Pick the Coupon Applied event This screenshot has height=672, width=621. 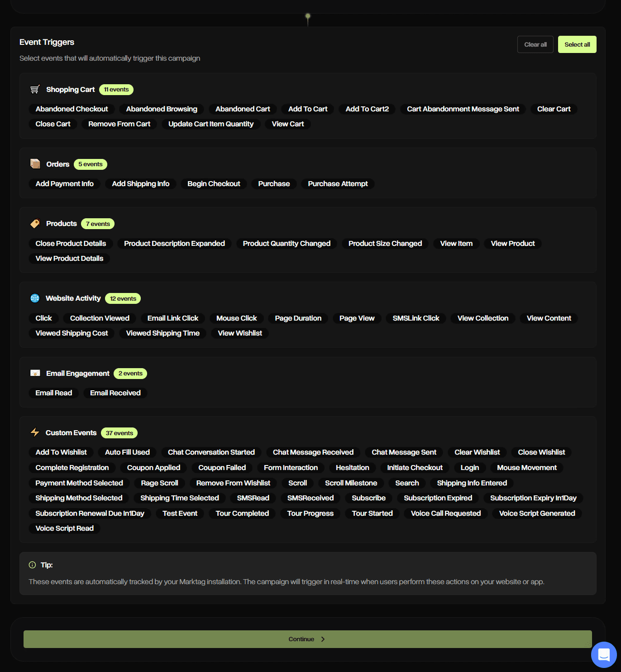[153, 468]
